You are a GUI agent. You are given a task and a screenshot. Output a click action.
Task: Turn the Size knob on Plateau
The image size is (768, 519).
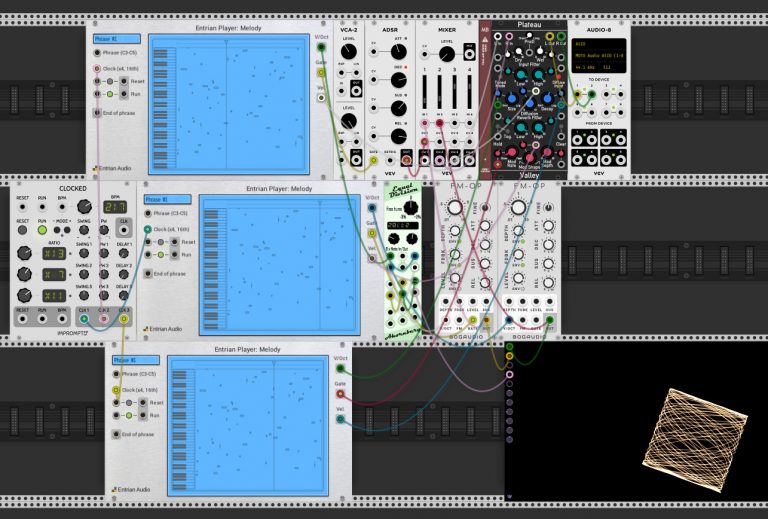512,98
